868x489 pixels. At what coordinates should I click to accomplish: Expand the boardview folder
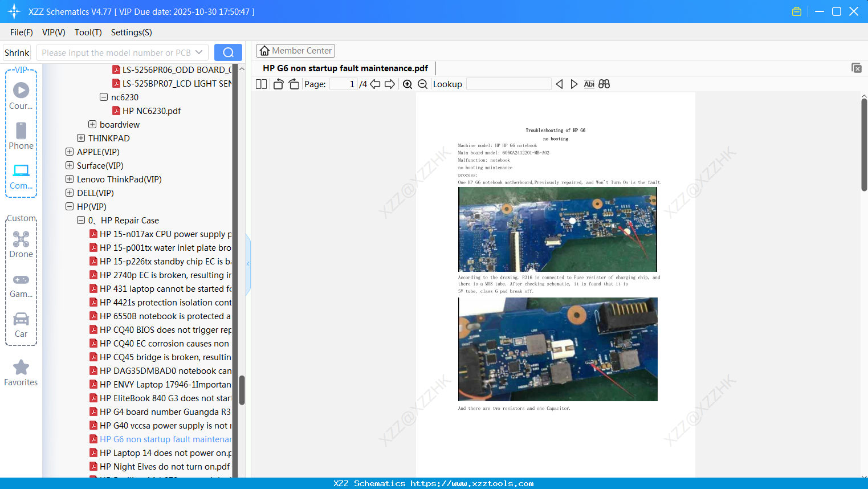pyautogui.click(x=92, y=125)
